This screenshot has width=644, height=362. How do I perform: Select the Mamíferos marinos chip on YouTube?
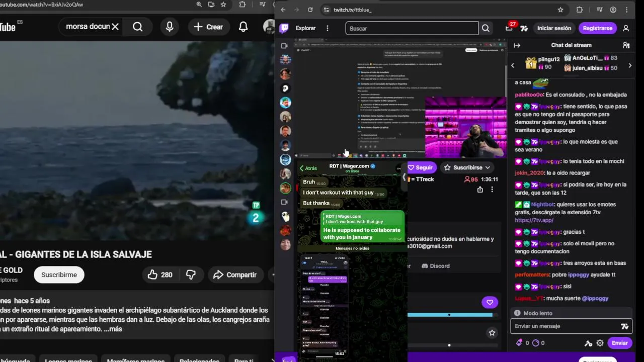136,359
